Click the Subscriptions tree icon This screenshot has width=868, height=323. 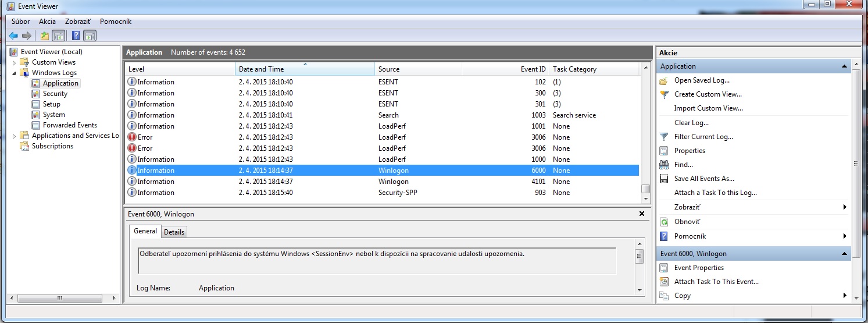[24, 146]
